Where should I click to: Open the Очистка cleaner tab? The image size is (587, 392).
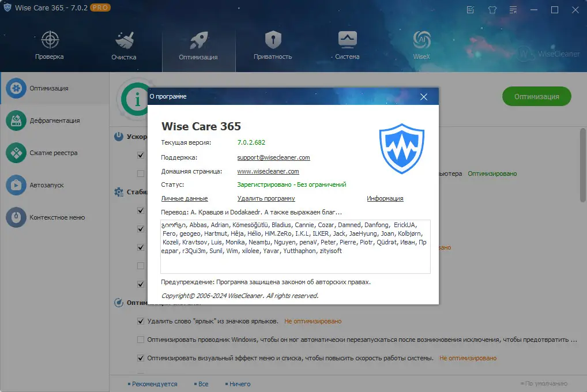coord(124,45)
